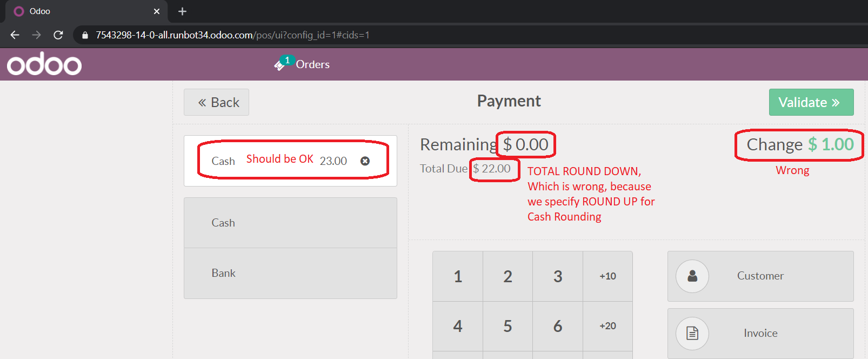
Task: Go Back to the order screen
Action: point(216,102)
